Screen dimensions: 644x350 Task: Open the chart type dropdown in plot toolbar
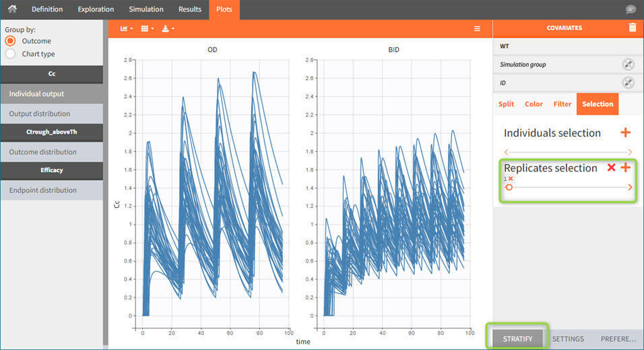pyautogui.click(x=126, y=28)
